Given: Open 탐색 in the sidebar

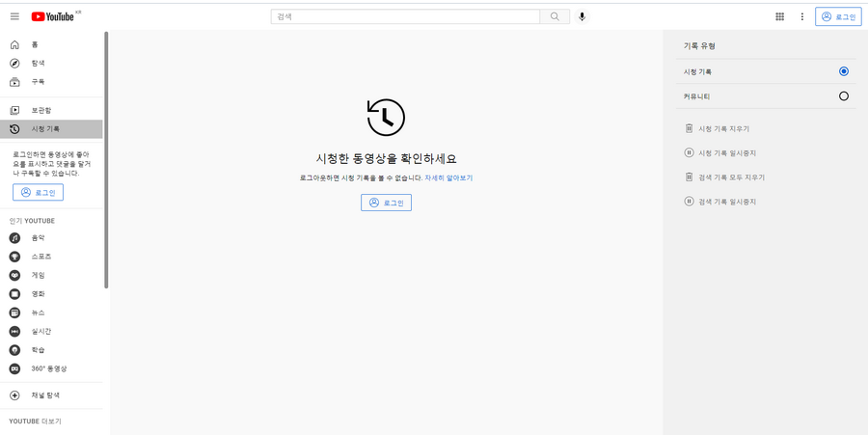Looking at the screenshot, I should pyautogui.click(x=51, y=63).
